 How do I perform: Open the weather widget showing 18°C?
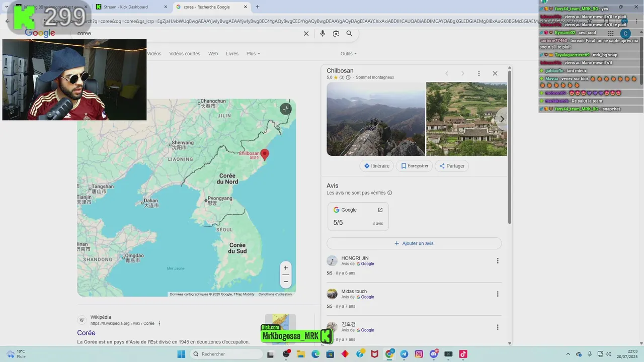pyautogui.click(x=16, y=354)
